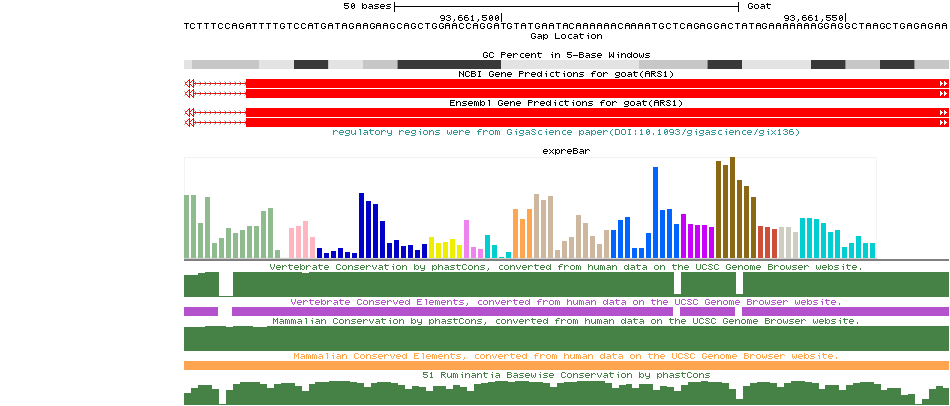Open Ensembl Gene Predictions for goat track label

566,103
